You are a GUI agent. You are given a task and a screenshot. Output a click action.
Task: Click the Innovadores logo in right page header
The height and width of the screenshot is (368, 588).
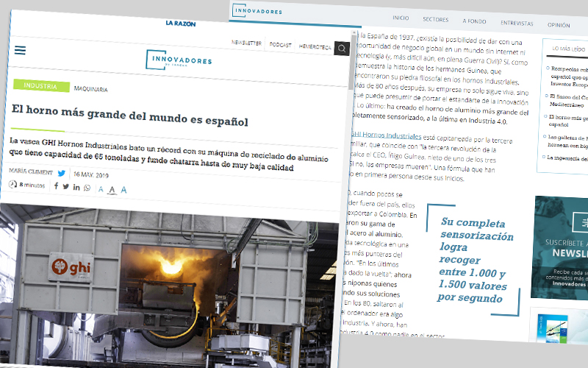257,11
